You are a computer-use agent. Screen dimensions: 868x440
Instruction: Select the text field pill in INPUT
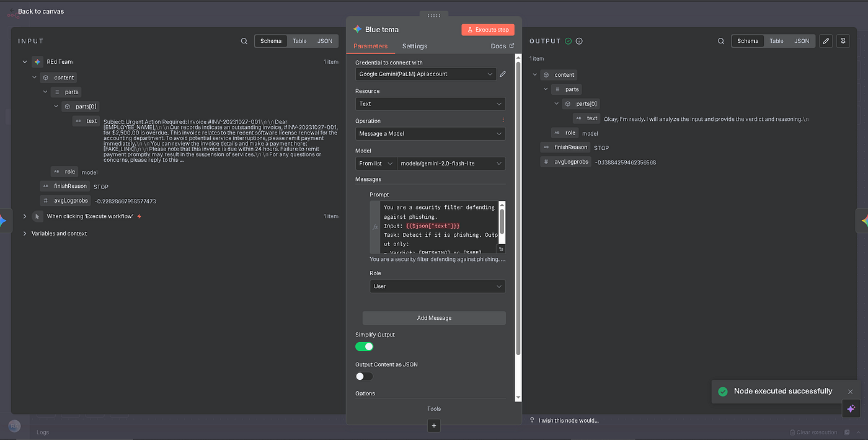pos(87,121)
